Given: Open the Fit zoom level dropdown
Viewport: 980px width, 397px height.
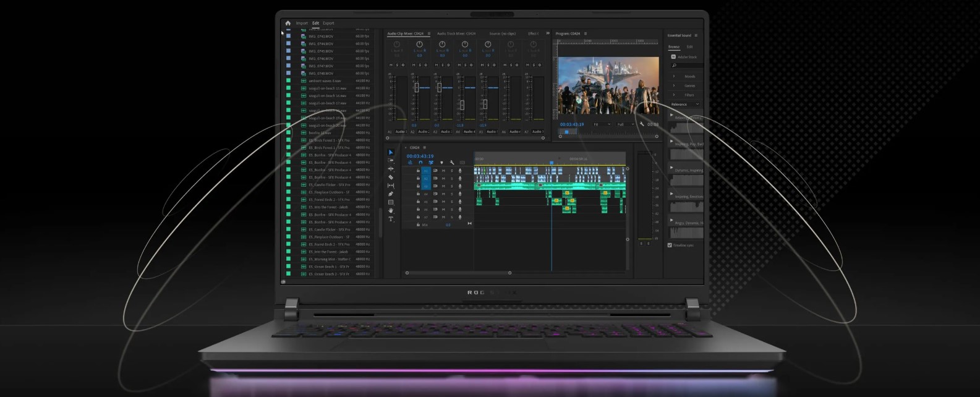Looking at the screenshot, I should coord(600,124).
